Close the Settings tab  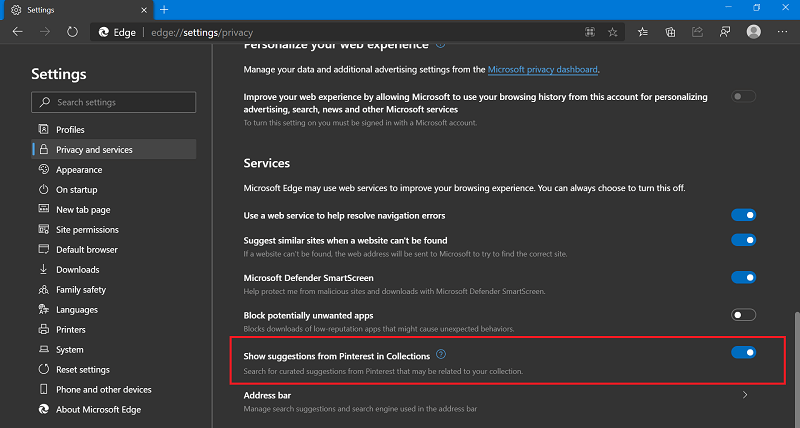(144, 10)
